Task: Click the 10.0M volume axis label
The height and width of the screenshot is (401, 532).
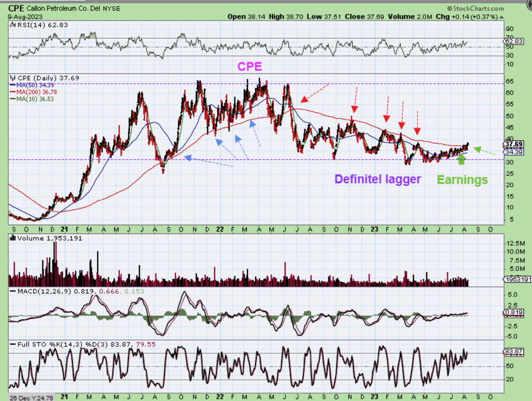Action: pos(515,252)
